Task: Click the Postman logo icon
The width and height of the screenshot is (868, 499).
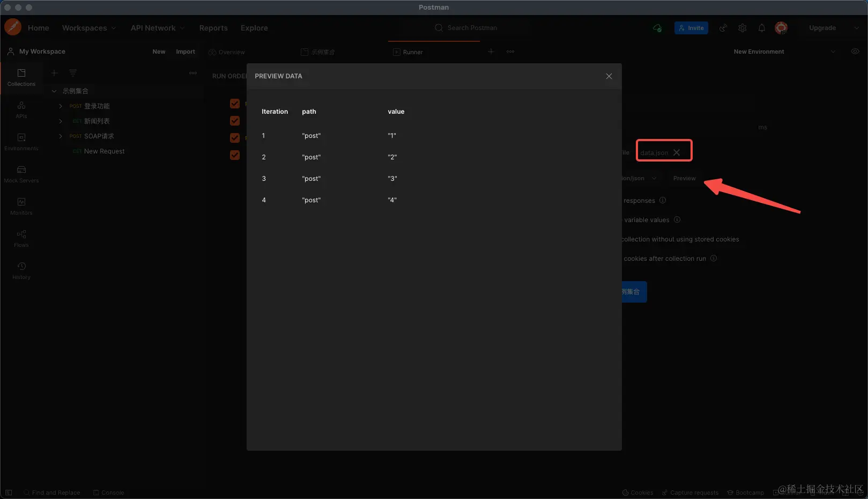Action: (x=12, y=27)
